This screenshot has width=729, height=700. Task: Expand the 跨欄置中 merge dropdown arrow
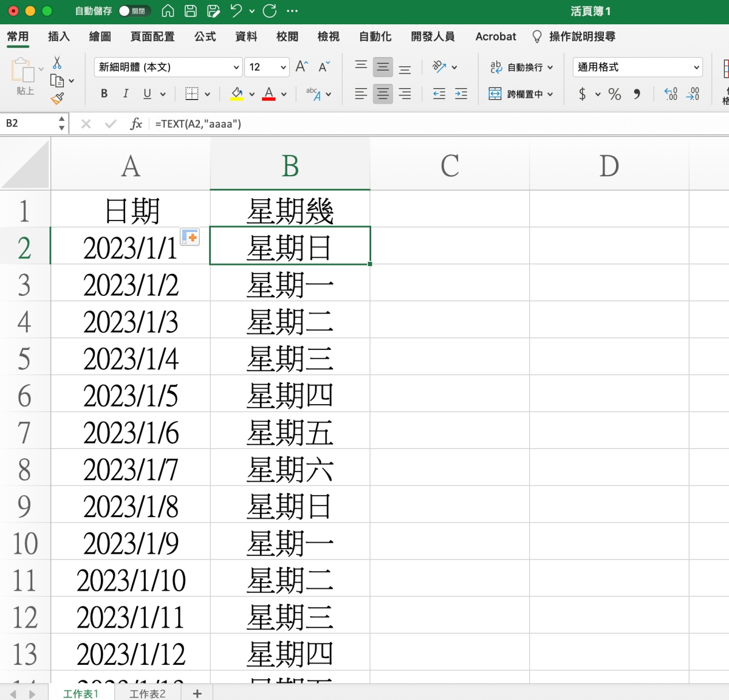(x=550, y=94)
